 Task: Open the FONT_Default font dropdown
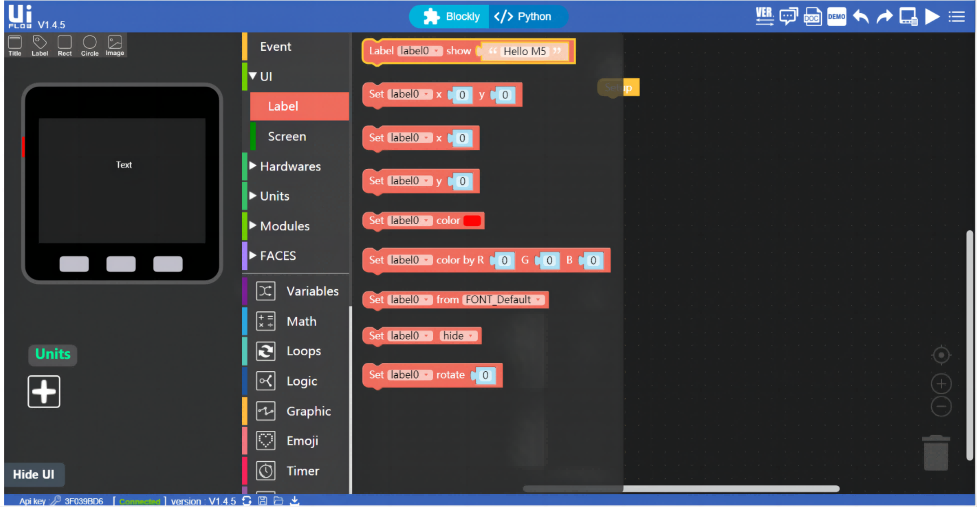click(x=504, y=300)
